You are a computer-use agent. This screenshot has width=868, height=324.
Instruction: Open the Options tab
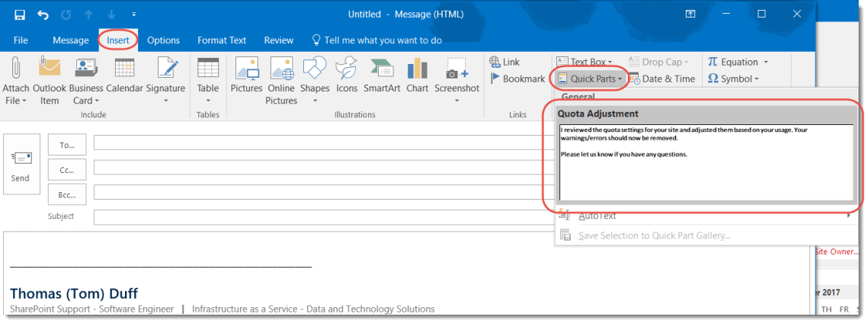coord(163,40)
